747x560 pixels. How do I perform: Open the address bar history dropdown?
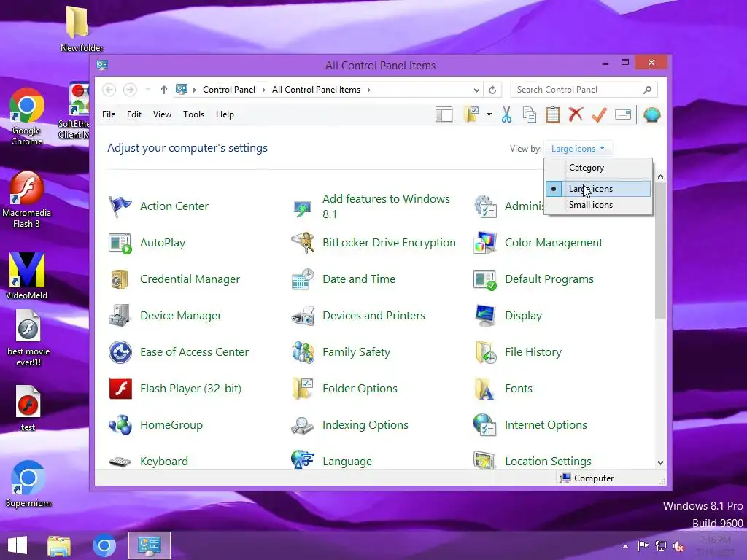click(476, 90)
